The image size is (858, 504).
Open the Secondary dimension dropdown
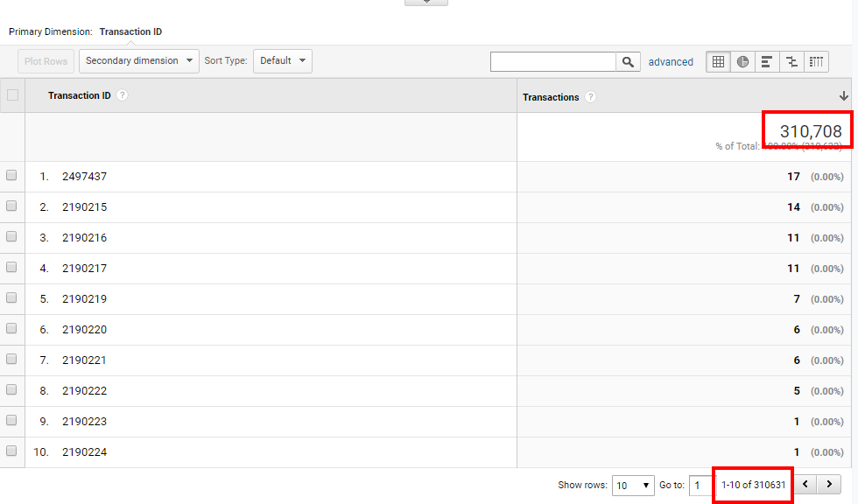139,60
